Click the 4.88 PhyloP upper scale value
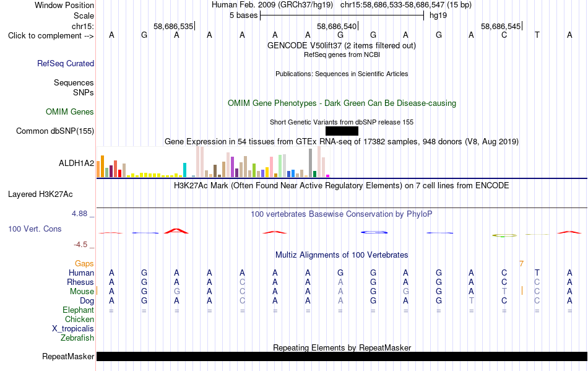Viewport: 588px width, 371px height. (79, 214)
